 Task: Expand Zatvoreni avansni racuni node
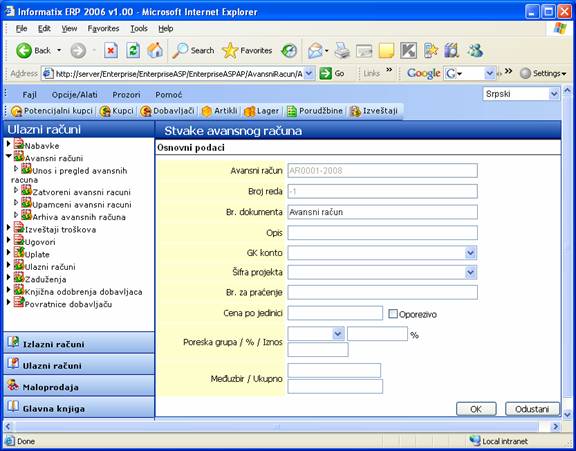16,190
